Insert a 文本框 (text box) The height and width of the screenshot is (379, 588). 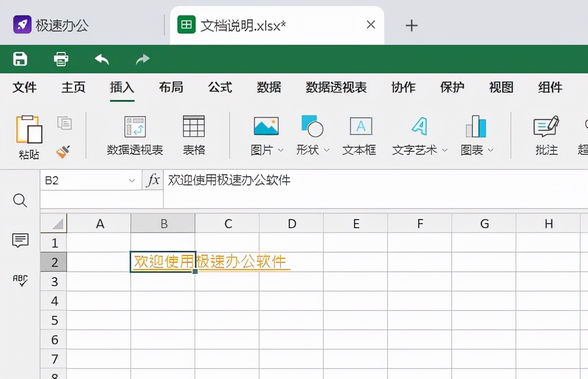pyautogui.click(x=360, y=135)
